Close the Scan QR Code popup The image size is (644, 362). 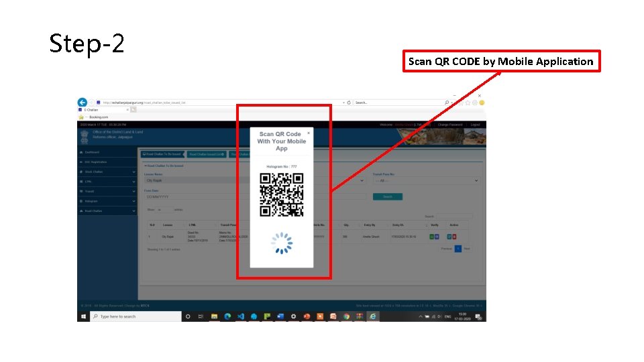[309, 133]
